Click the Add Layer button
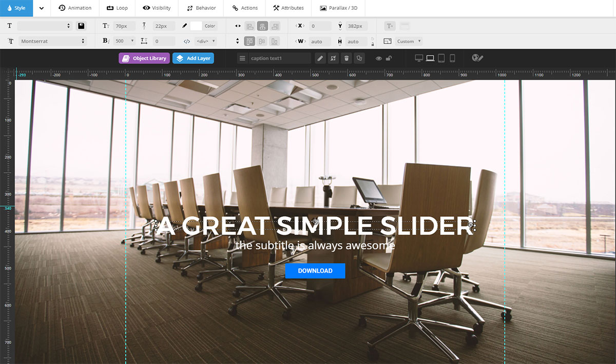 (x=193, y=58)
